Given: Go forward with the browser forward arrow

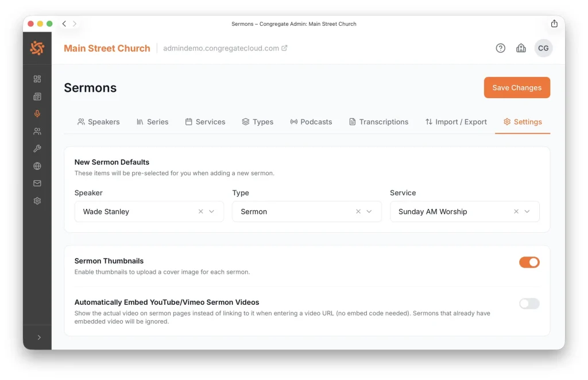Looking at the screenshot, I should pyautogui.click(x=75, y=24).
